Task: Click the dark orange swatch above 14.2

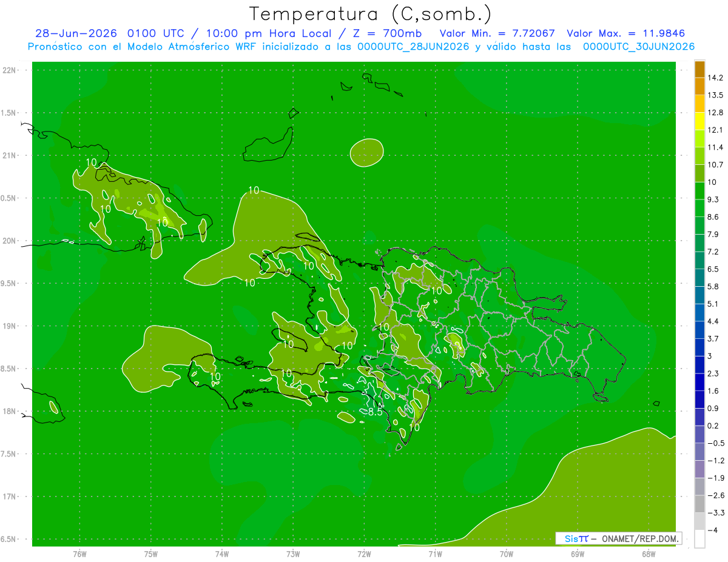Action: coord(699,69)
